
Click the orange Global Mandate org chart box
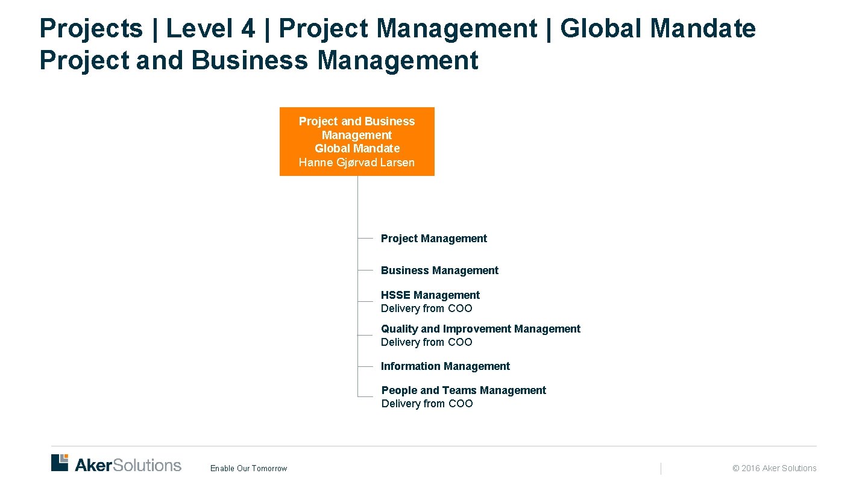pos(357,141)
